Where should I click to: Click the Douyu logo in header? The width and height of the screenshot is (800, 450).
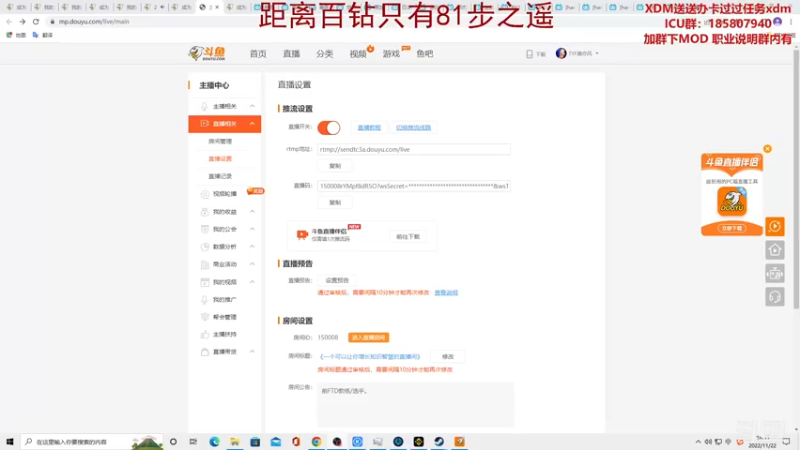coord(207,53)
